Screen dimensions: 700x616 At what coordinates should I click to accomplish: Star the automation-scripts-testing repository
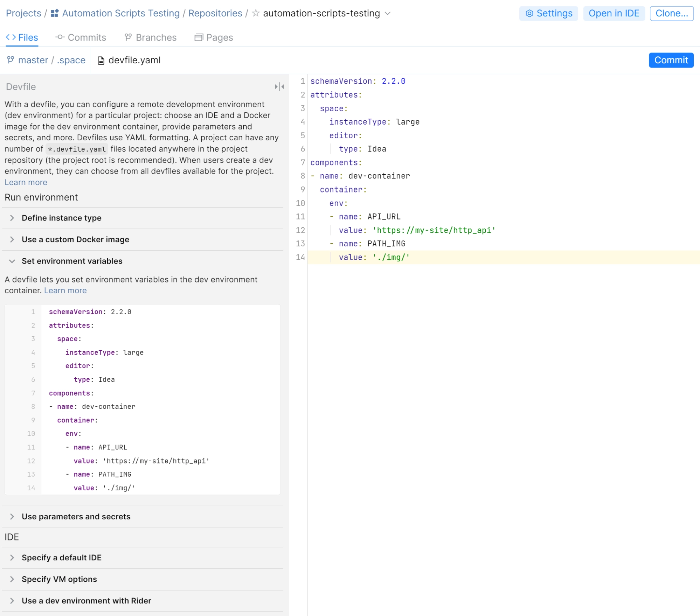(x=256, y=13)
